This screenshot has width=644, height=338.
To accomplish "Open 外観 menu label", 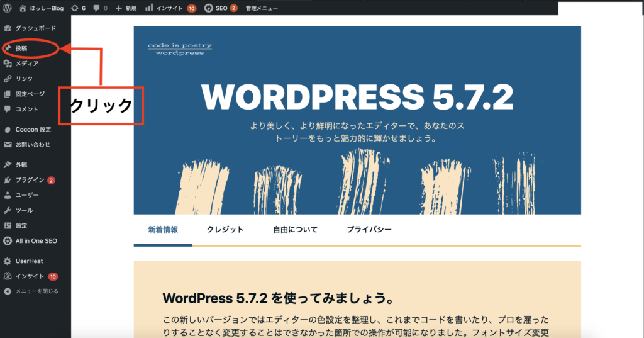I will coord(21,165).
